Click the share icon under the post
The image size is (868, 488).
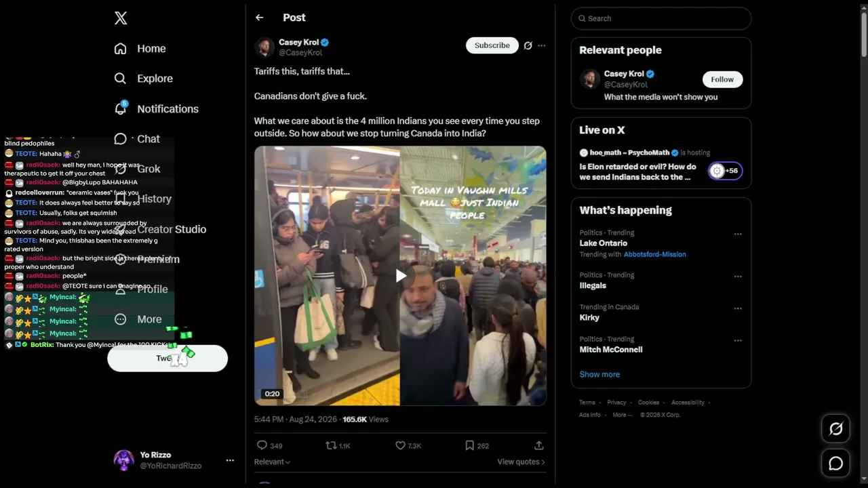pyautogui.click(x=539, y=445)
